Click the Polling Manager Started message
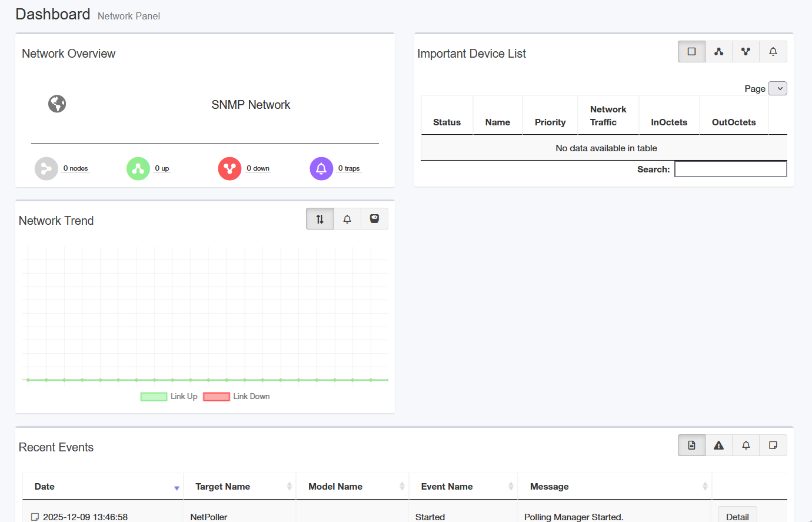 click(x=574, y=517)
